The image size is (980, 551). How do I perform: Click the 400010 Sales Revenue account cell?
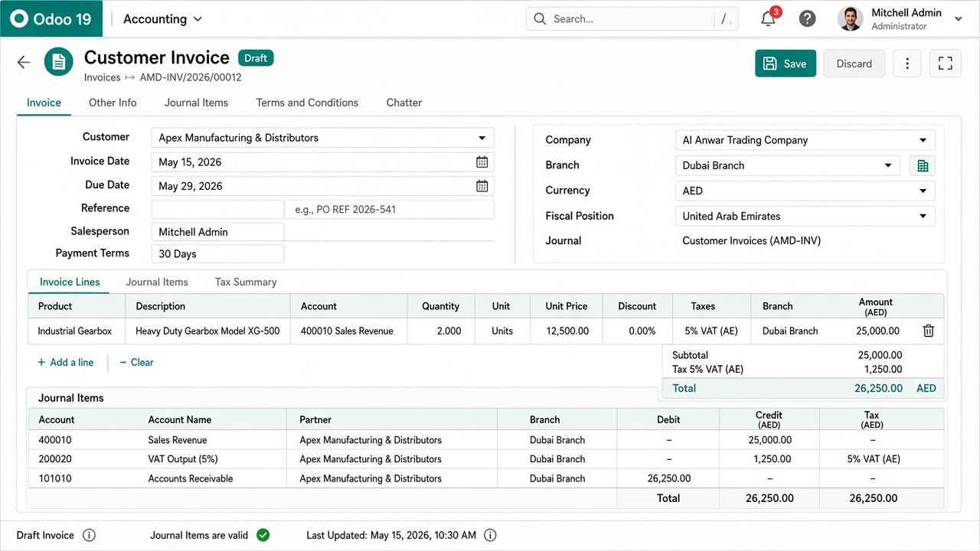click(347, 331)
